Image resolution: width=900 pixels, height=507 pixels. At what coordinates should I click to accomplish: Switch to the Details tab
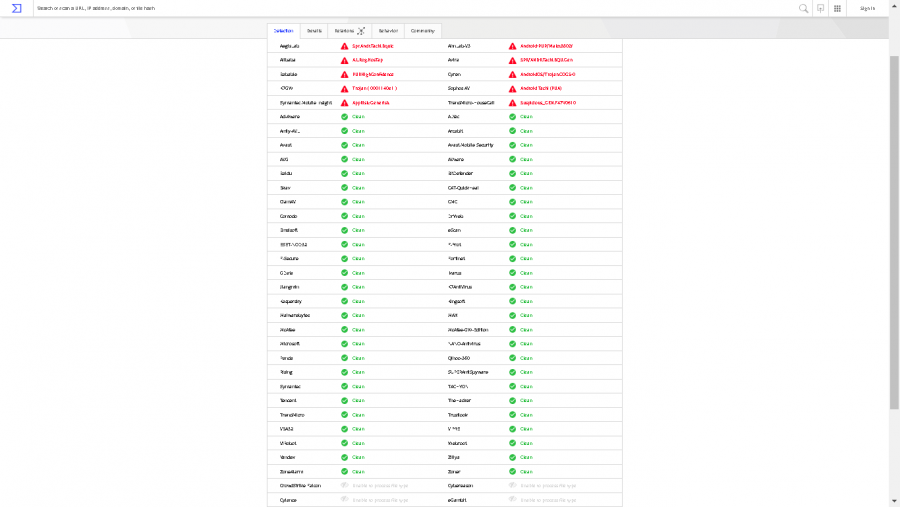point(314,31)
